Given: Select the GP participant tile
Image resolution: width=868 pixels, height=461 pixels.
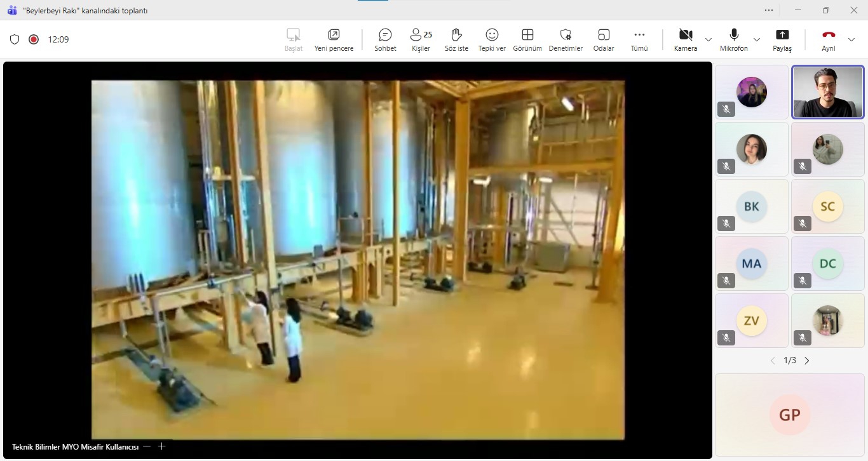Looking at the screenshot, I should coord(790,415).
